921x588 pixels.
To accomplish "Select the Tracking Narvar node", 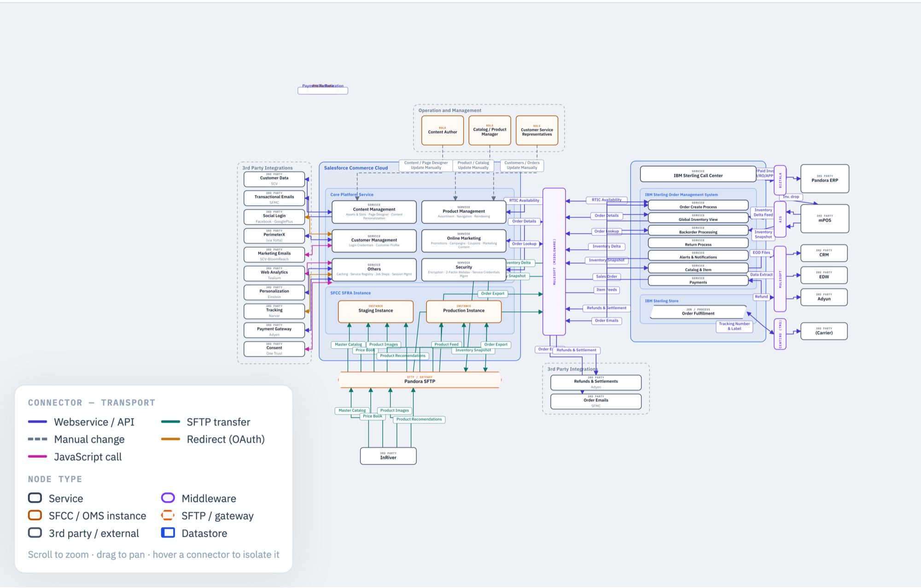I will tap(274, 311).
